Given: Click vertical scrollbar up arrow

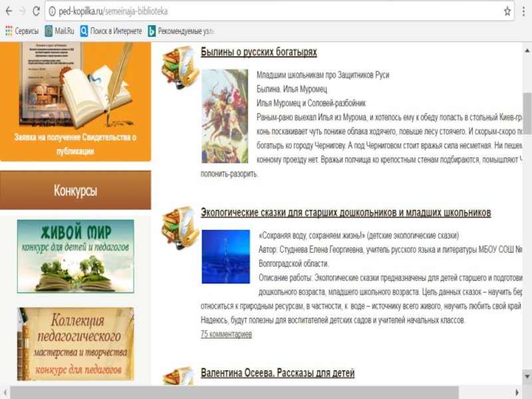Looking at the screenshot, I should click(x=527, y=51).
